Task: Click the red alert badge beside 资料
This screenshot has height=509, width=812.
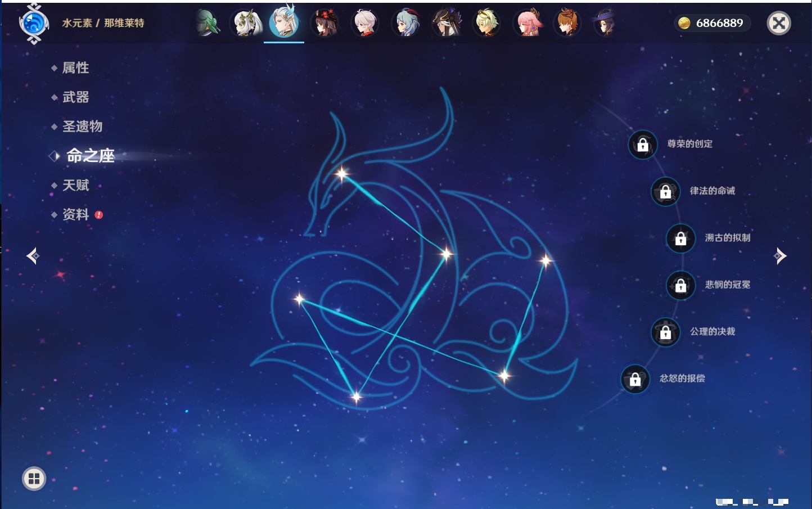Action: coord(99,215)
